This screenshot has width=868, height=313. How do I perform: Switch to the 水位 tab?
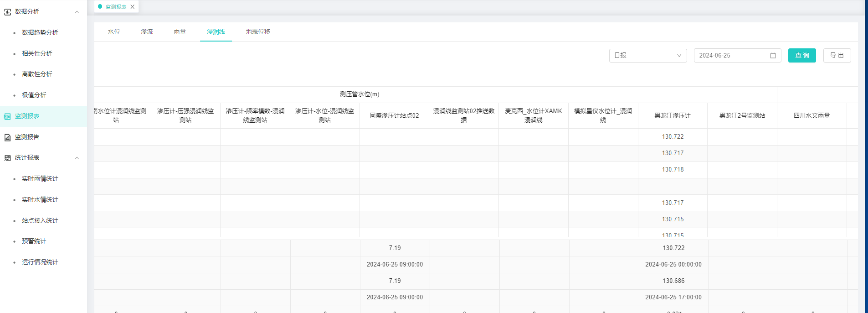114,32
